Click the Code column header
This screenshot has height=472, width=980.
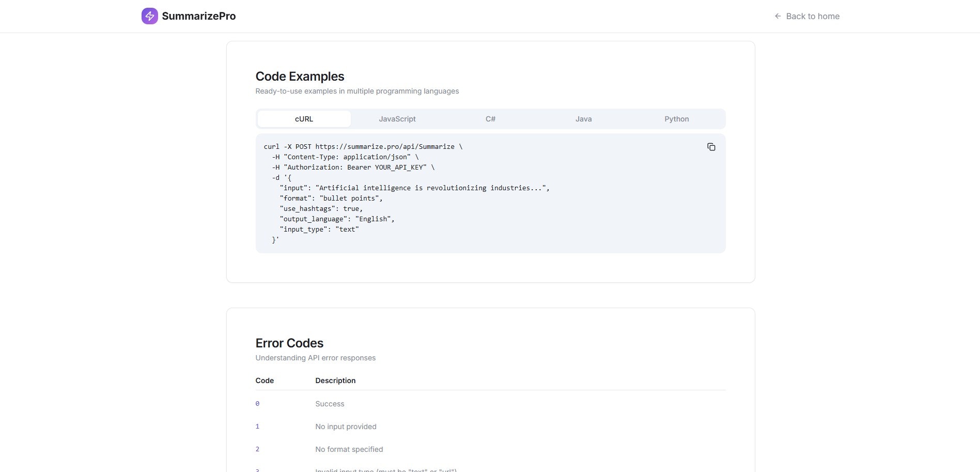coord(265,380)
